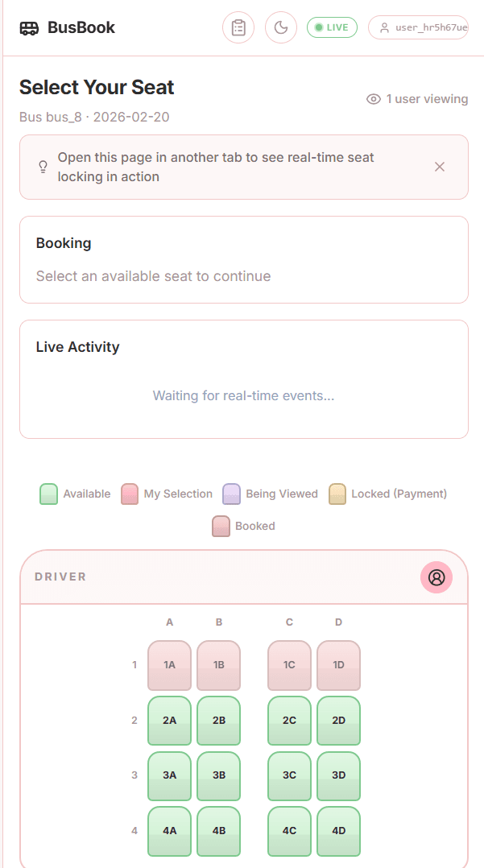The width and height of the screenshot is (484, 868).
Task: Select available seat 2D
Action: pos(338,721)
